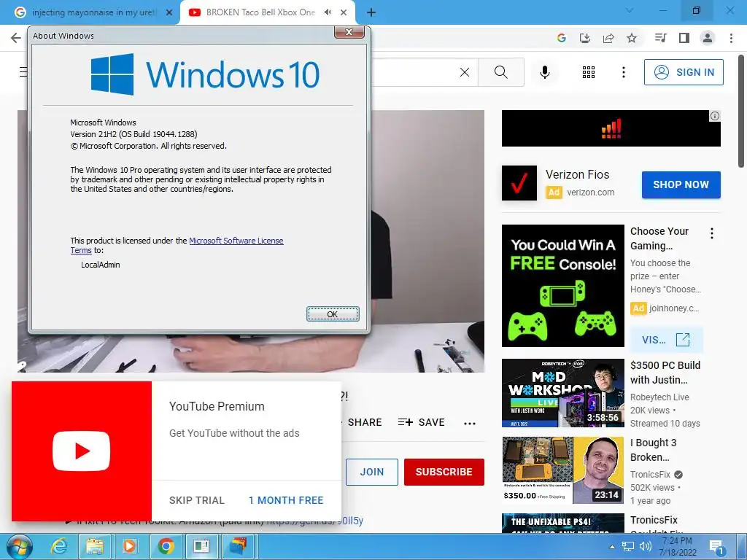Click the SHOP NOW button
Screen dimensions: 747x560
point(681,184)
